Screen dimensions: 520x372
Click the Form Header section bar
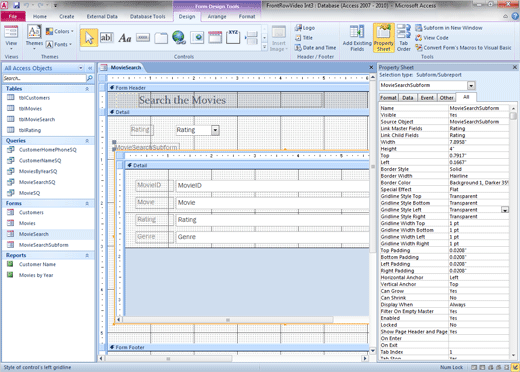click(238, 88)
